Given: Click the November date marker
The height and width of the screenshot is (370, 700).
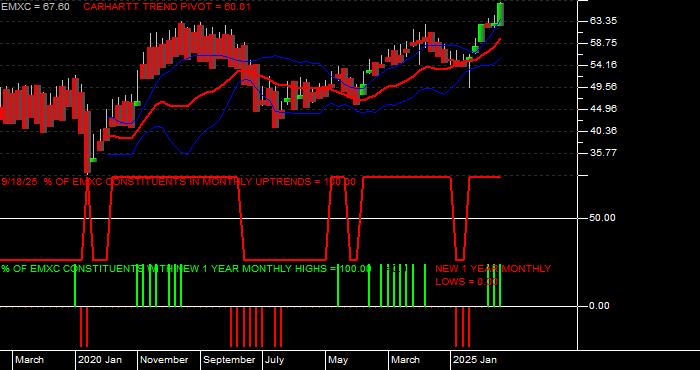Looking at the screenshot, I should pos(164,360).
